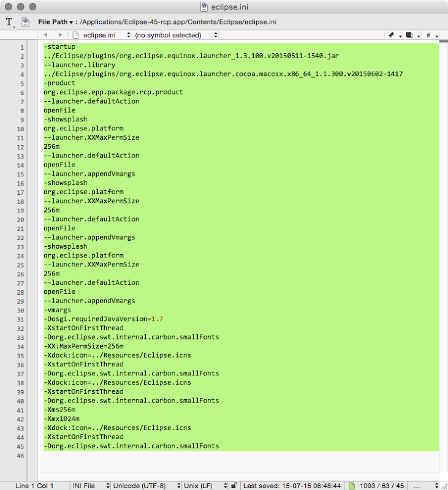Toggle the file lock icon in status bar

[234, 485]
